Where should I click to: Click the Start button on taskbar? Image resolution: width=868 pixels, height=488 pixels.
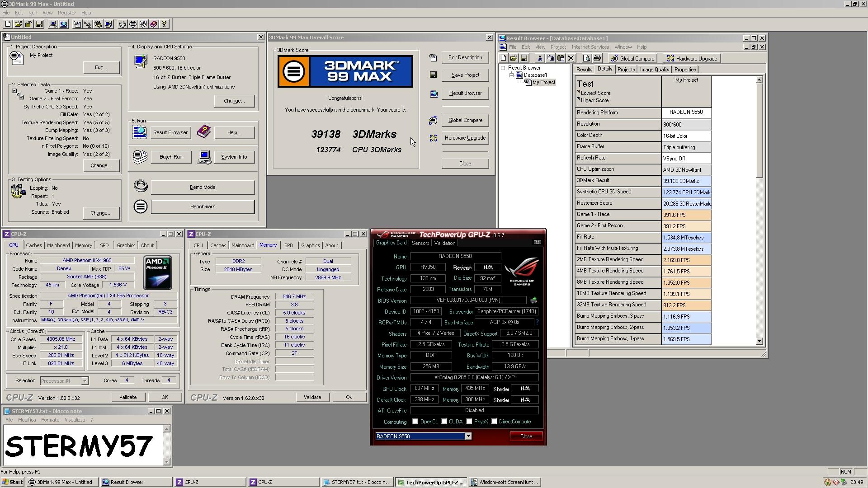tap(12, 482)
